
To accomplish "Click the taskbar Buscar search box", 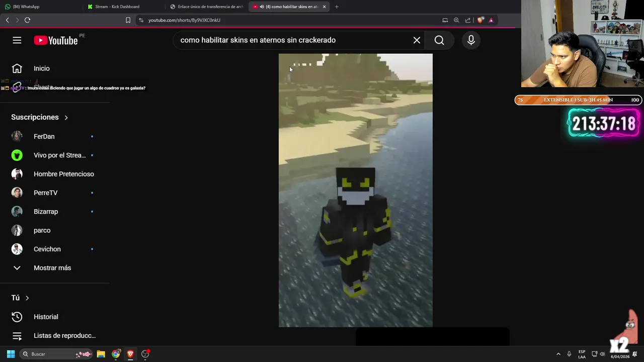I will (56, 354).
